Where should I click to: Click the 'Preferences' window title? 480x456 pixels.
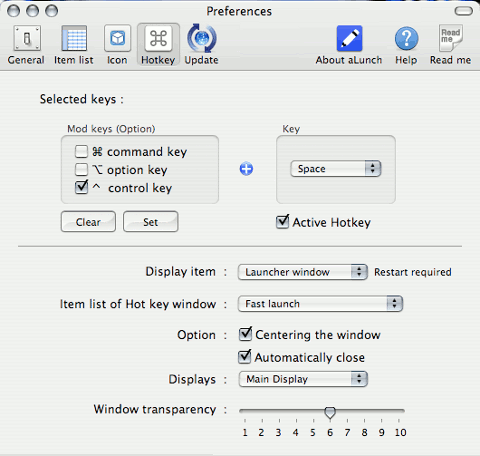239,11
